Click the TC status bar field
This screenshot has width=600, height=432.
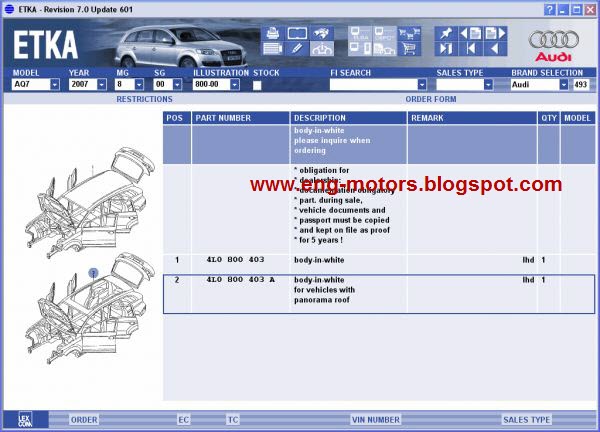[x=233, y=420]
